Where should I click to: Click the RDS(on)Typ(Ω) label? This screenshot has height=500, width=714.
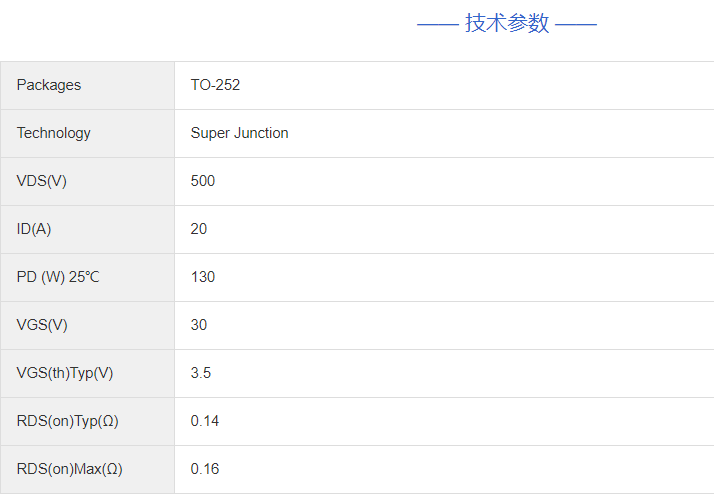click(68, 421)
